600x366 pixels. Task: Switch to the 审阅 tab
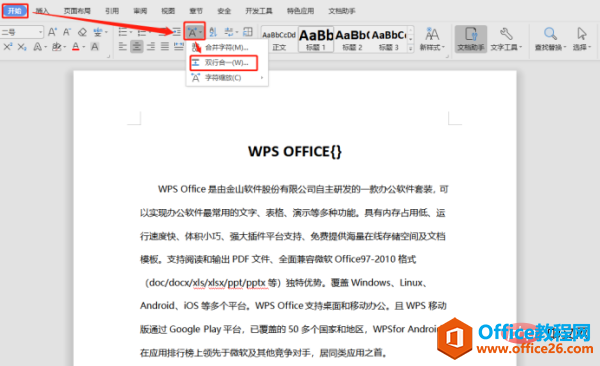[140, 11]
